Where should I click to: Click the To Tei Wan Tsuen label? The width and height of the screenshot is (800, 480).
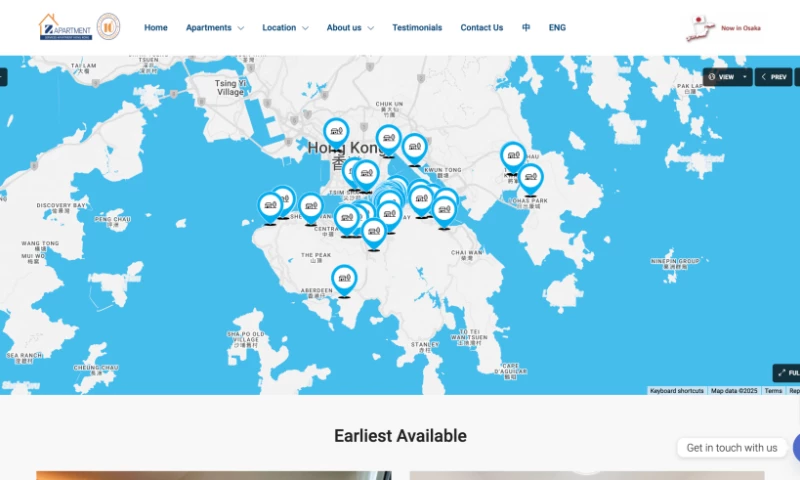click(x=469, y=337)
